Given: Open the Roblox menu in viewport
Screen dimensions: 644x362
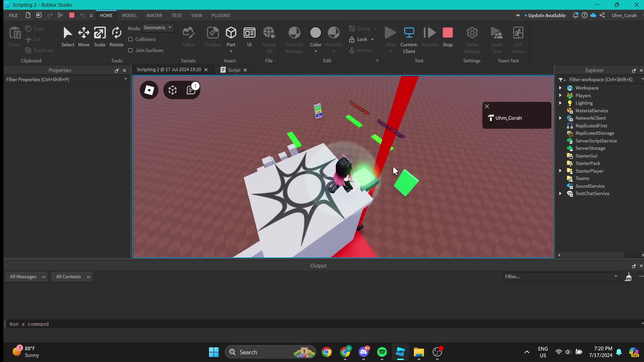Looking at the screenshot, I should coord(149,90).
